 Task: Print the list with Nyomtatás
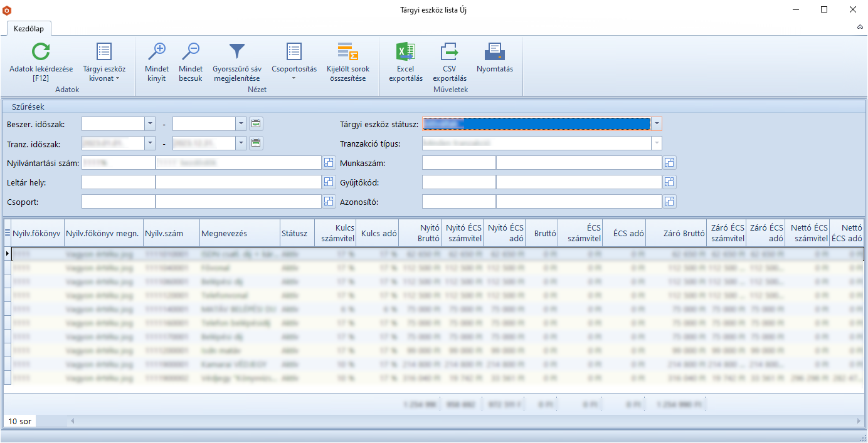pos(494,52)
